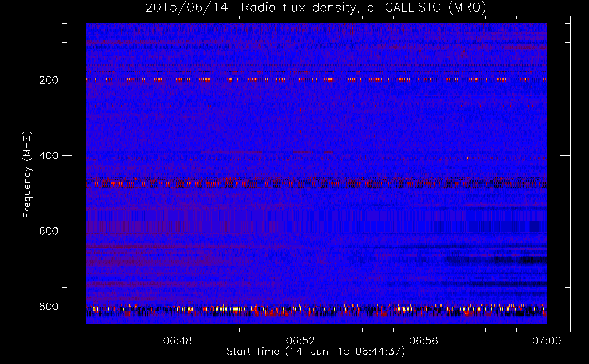Viewport: 589px width, 364px height.
Task: Click the 06:48 time tick label
Action: click(178, 341)
